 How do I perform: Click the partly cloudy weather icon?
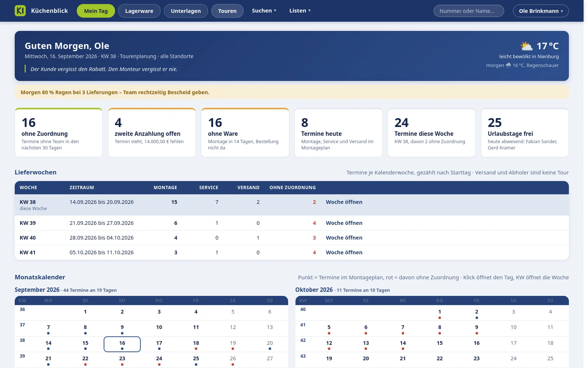[x=526, y=46]
